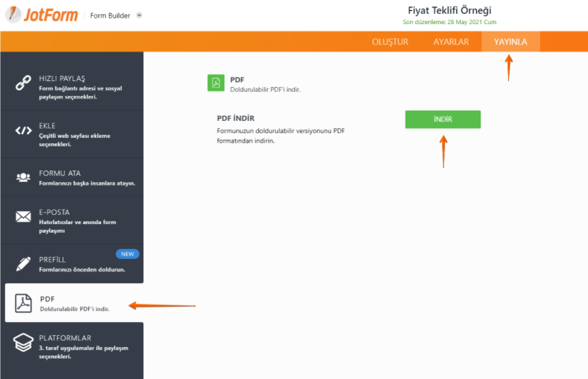
Task: Open the AYARLAR tab
Action: pos(451,42)
